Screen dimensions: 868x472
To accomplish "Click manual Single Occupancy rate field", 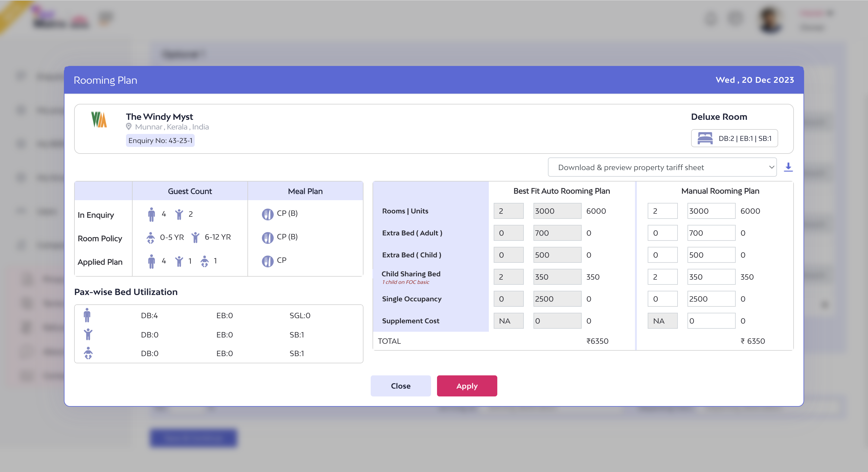I will [x=711, y=299].
